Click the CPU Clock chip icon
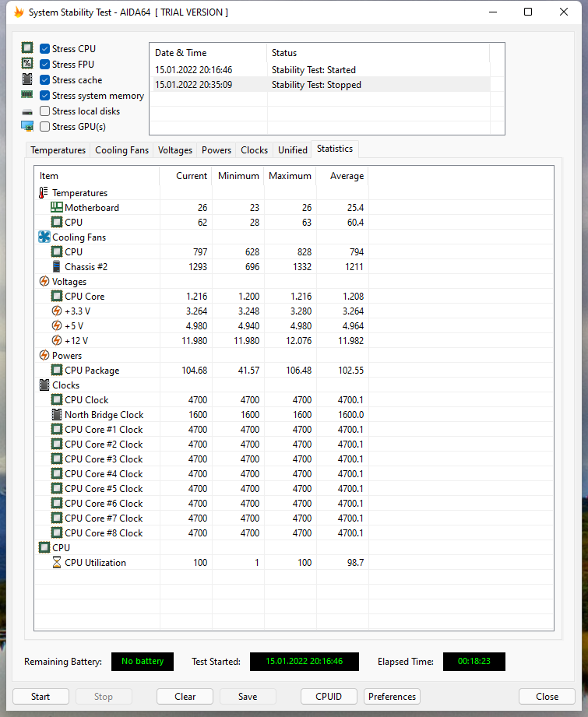 57,399
